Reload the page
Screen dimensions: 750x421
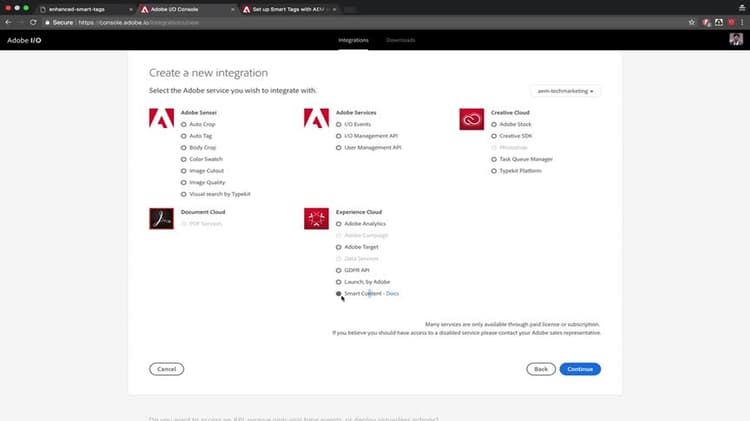(x=33, y=22)
